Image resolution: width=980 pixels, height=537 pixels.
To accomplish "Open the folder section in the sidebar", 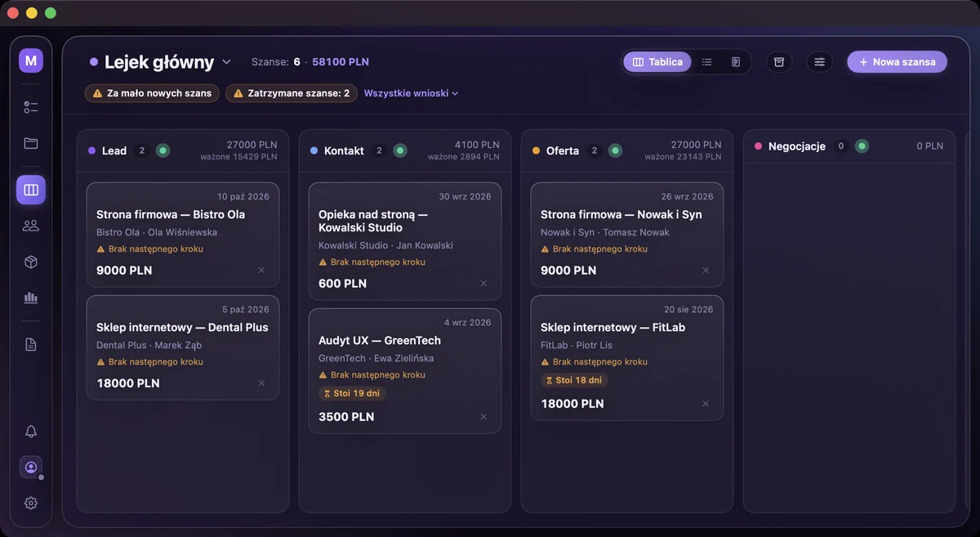I will click(31, 143).
